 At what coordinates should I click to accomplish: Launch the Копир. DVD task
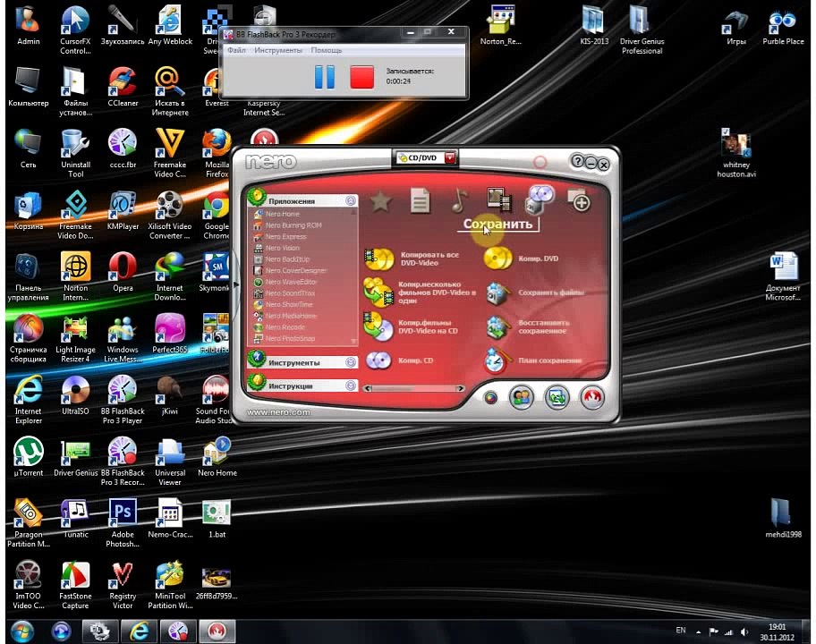click(x=522, y=258)
